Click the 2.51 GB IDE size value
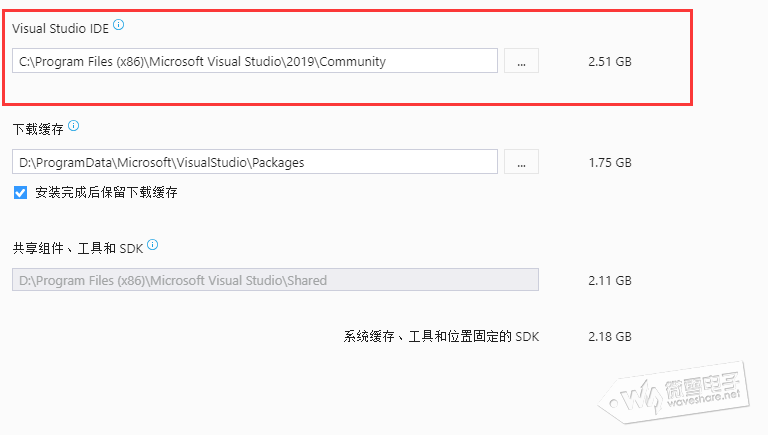The image size is (768, 435). 610,62
